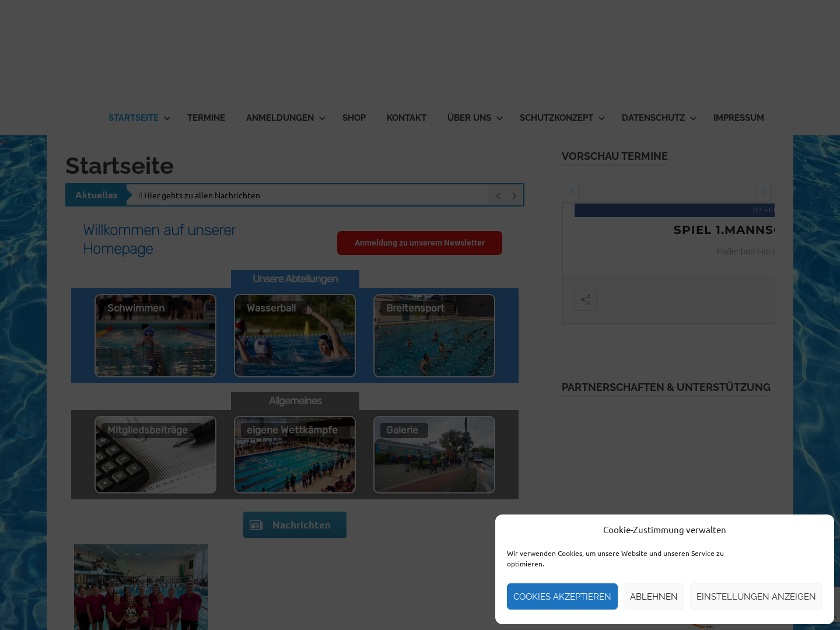
Task: Open the Kontakt page
Action: (407, 118)
